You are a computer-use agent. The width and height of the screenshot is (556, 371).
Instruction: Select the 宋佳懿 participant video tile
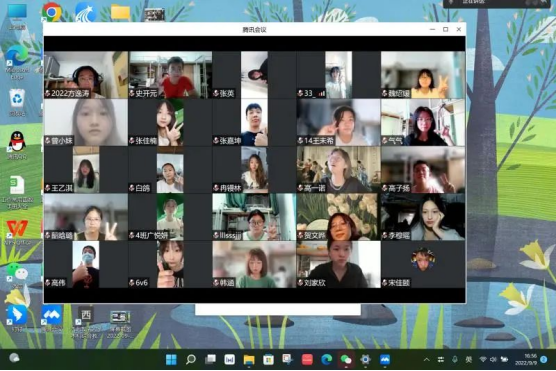click(x=423, y=264)
